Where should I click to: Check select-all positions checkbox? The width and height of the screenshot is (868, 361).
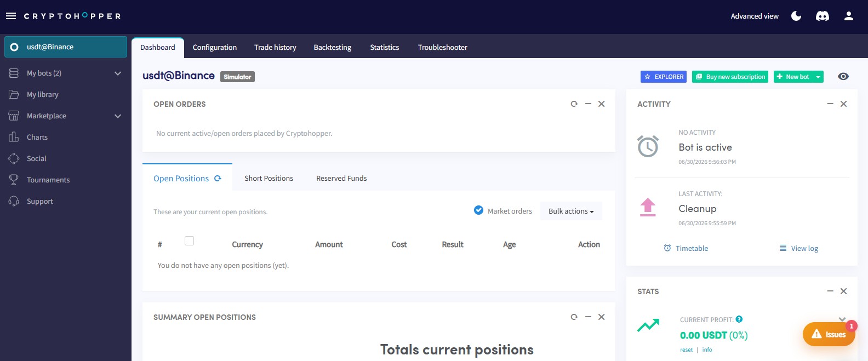click(190, 240)
